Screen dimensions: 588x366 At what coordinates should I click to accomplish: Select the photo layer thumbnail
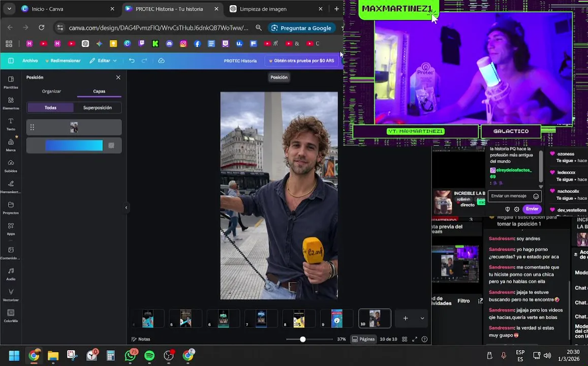coord(74,128)
